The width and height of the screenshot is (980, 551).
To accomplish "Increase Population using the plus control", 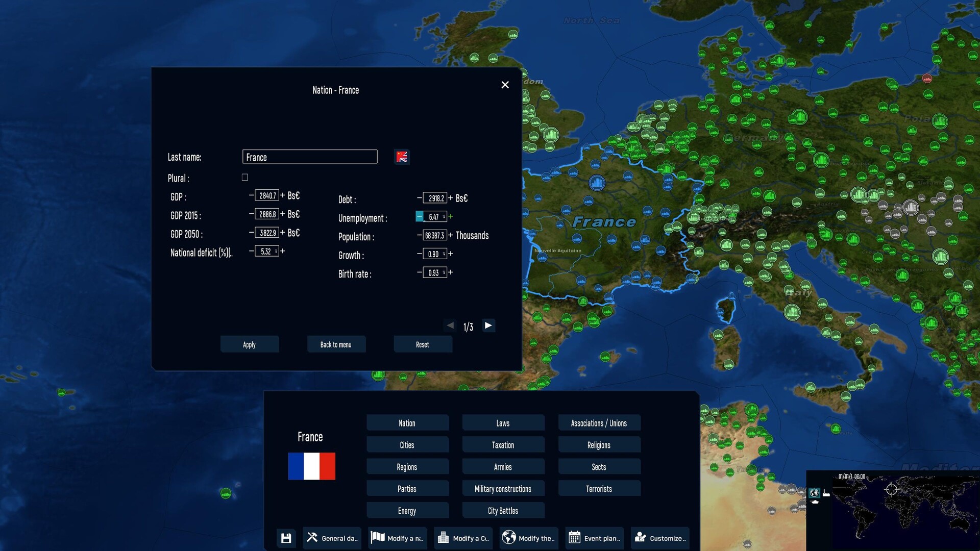I will (450, 235).
